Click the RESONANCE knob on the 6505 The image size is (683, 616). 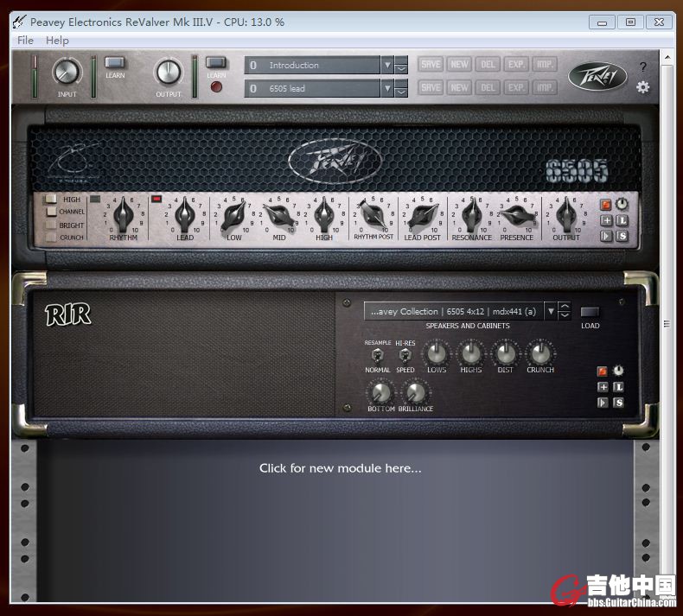471,215
